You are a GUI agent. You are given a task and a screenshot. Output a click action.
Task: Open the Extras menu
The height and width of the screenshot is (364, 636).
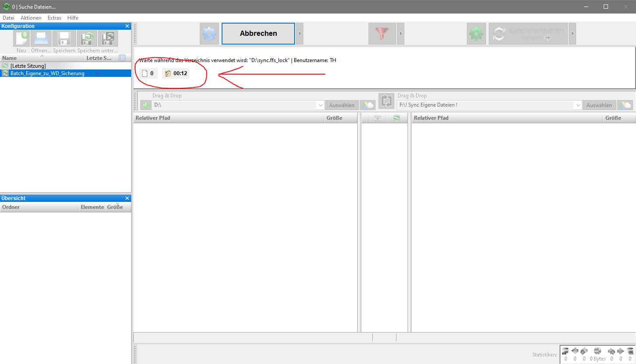[x=55, y=18]
